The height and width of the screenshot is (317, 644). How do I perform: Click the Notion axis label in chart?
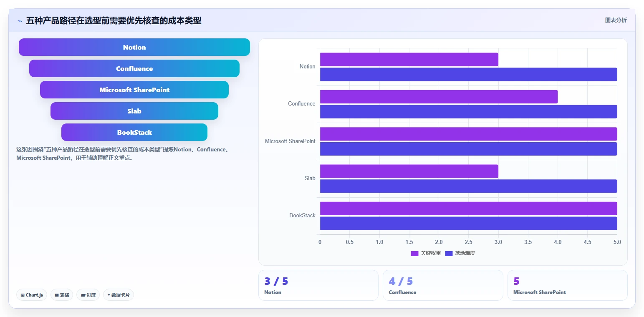308,67
